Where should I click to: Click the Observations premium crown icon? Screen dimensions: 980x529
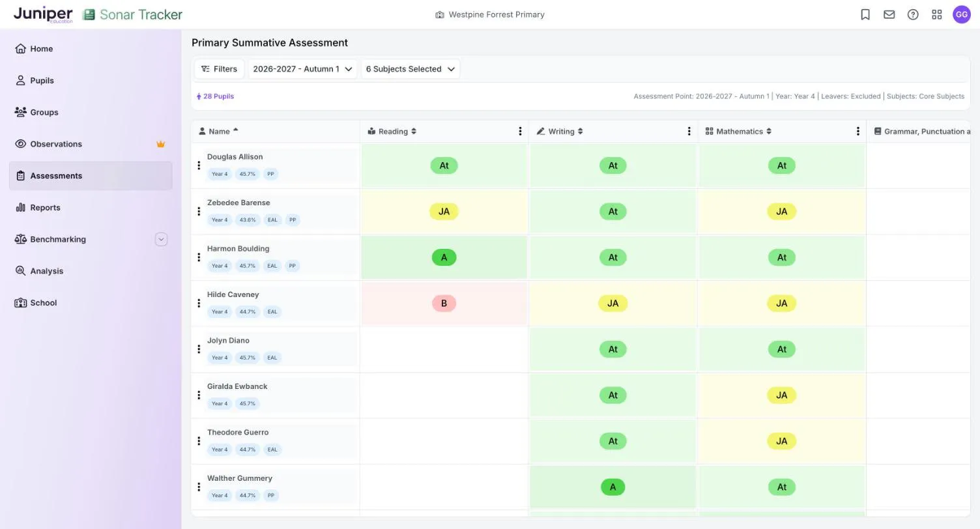[x=160, y=144]
